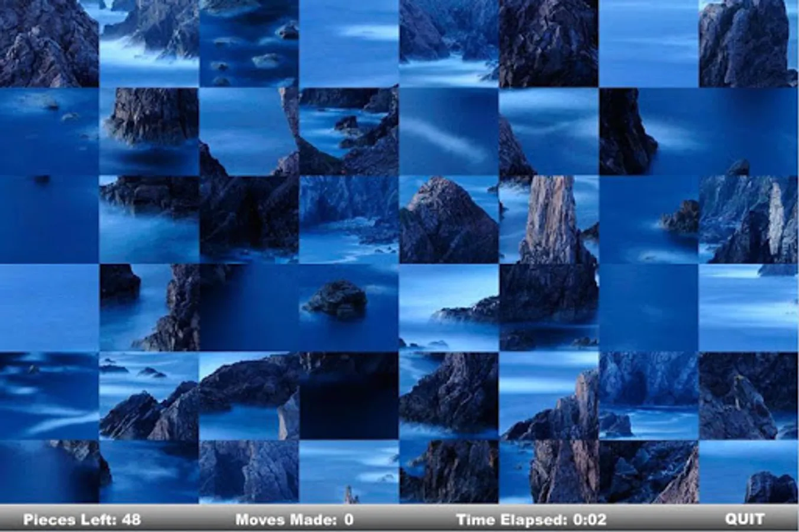The width and height of the screenshot is (799, 532).
Task: Select the tile with the lone boulder in water
Action: click(x=348, y=307)
